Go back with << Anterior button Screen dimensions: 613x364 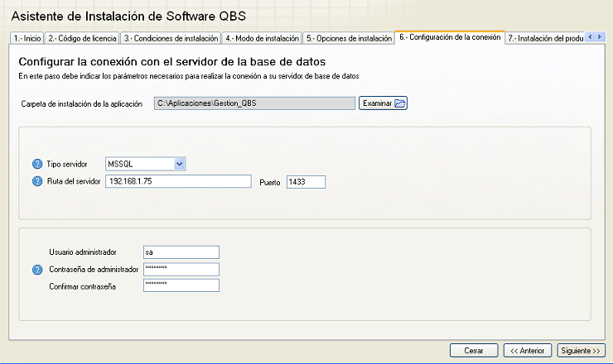tap(528, 351)
